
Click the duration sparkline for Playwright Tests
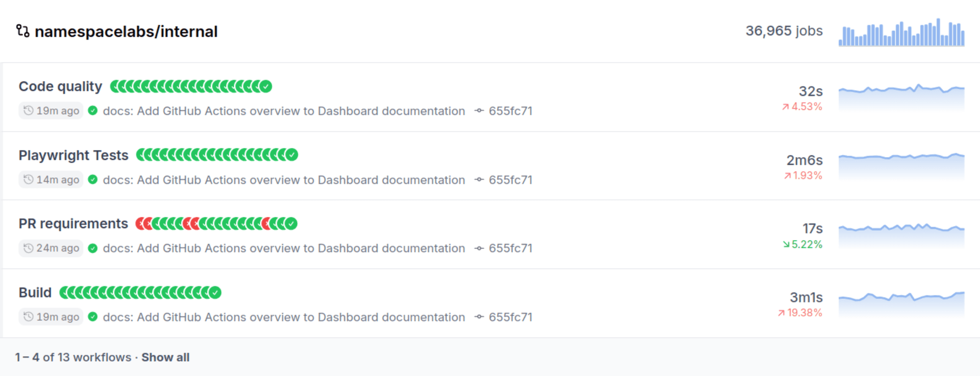pyautogui.click(x=901, y=164)
